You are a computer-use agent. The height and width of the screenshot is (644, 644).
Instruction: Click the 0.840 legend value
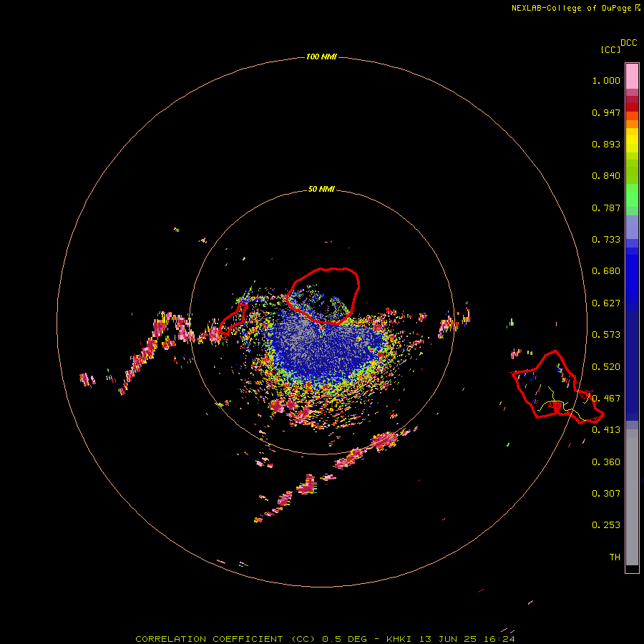click(606, 176)
